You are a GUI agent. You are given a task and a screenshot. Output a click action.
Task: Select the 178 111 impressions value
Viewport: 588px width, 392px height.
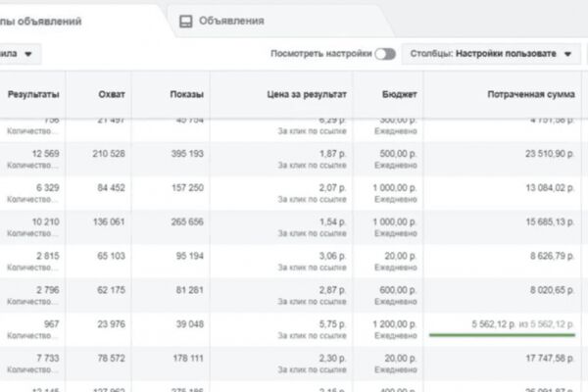pos(188,359)
